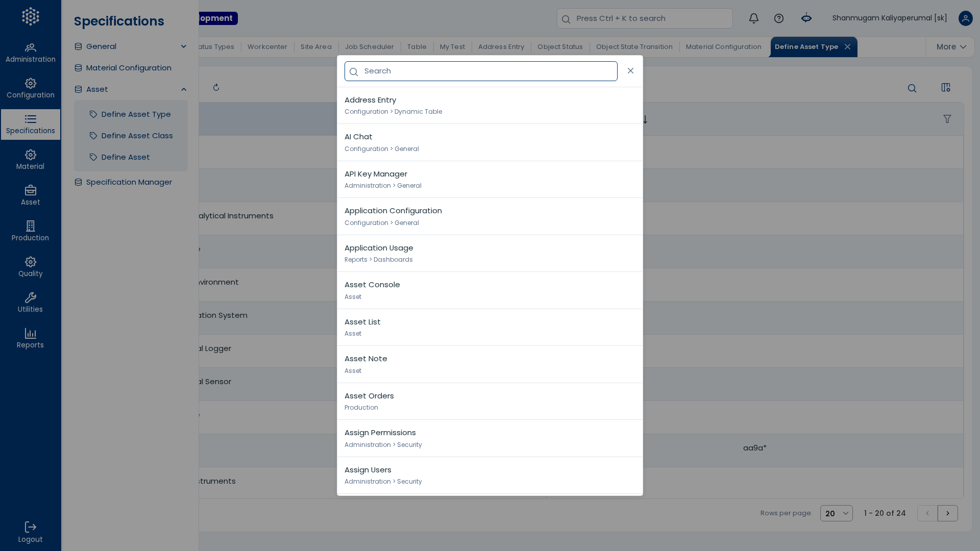The width and height of the screenshot is (980, 551).
Task: Open the More tabs dropdown
Action: click(x=950, y=47)
